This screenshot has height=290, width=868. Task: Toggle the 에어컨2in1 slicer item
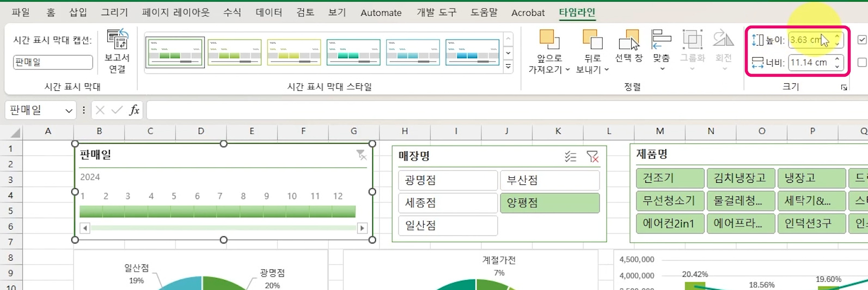670,224
